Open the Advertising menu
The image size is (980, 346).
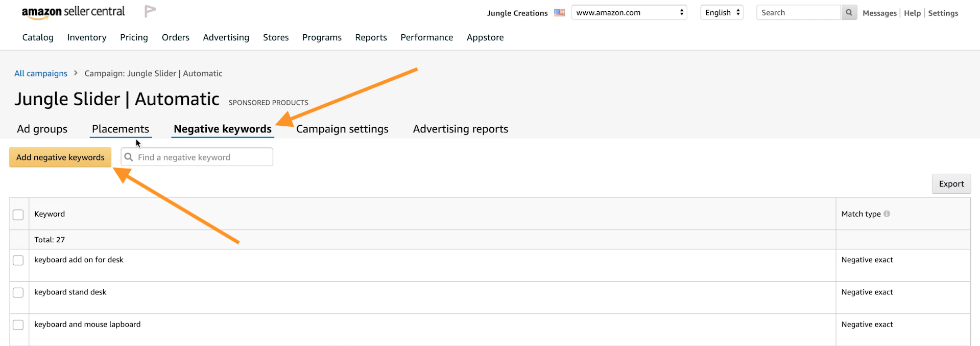pos(226,37)
